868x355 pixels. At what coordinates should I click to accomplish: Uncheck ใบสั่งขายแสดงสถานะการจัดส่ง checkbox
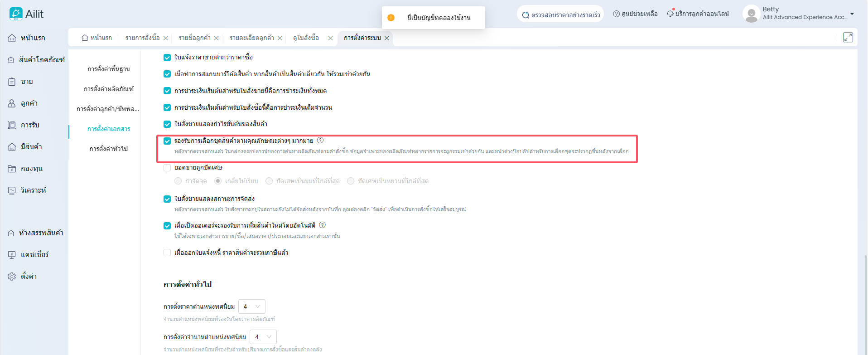coord(167,199)
